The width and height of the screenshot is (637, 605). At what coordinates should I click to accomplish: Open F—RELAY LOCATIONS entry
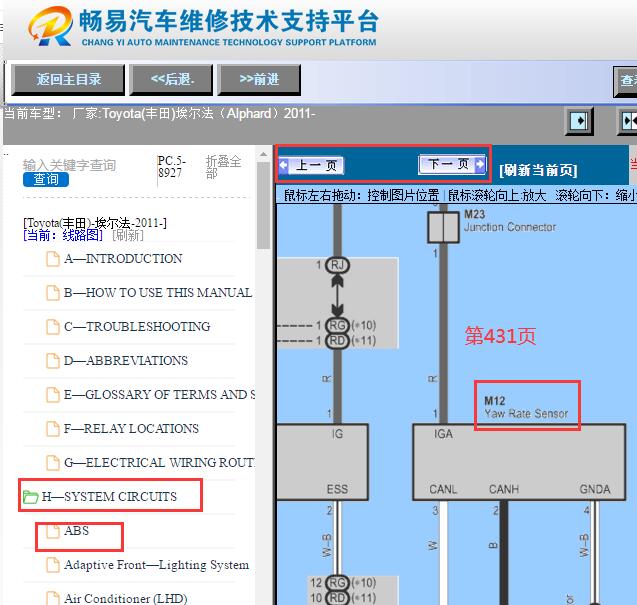pyautogui.click(x=132, y=429)
